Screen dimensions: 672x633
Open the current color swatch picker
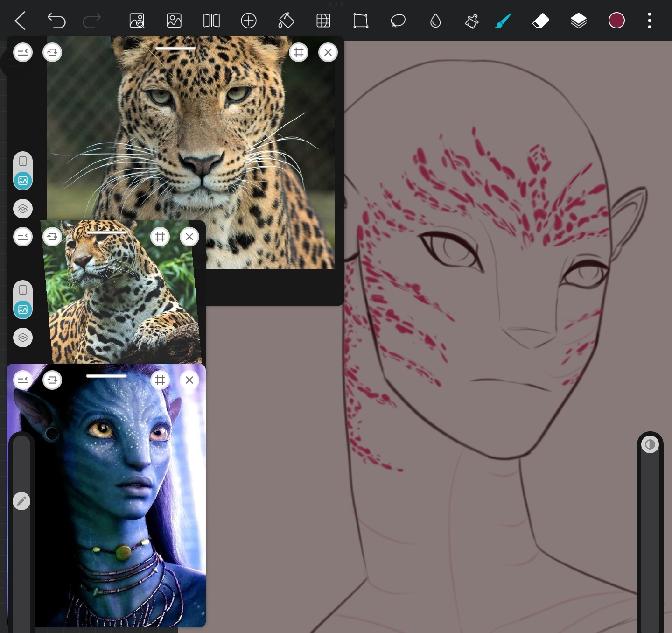coord(616,21)
